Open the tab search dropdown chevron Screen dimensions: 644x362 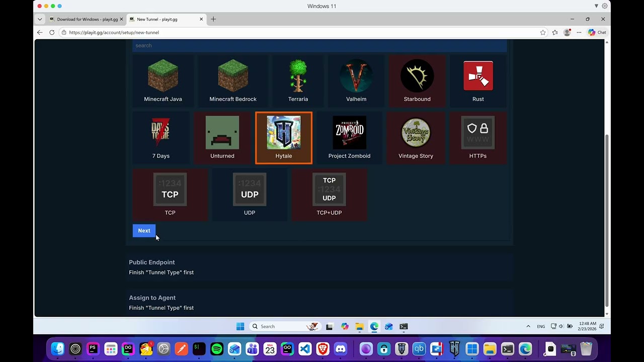point(40,19)
